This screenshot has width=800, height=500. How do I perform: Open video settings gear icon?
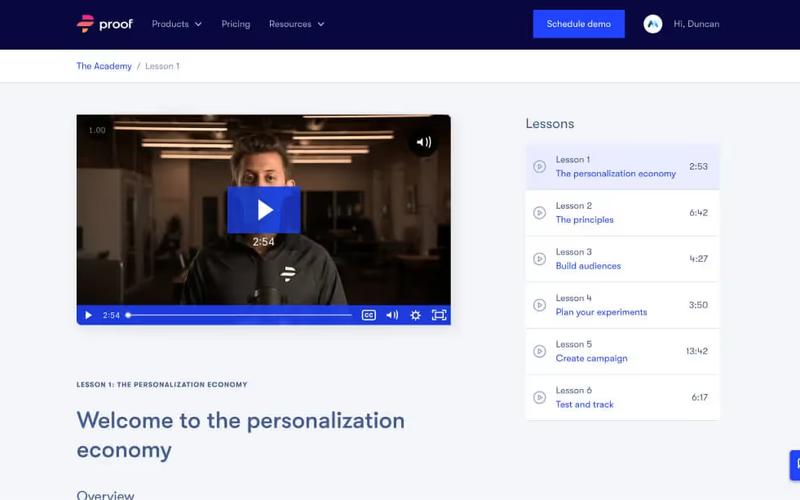coord(415,315)
